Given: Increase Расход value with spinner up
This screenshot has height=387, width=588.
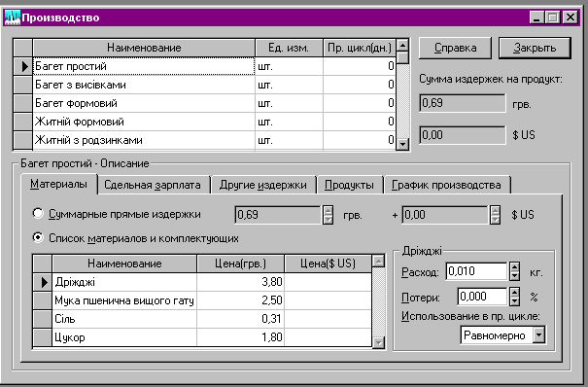Looking at the screenshot, I should click(514, 267).
